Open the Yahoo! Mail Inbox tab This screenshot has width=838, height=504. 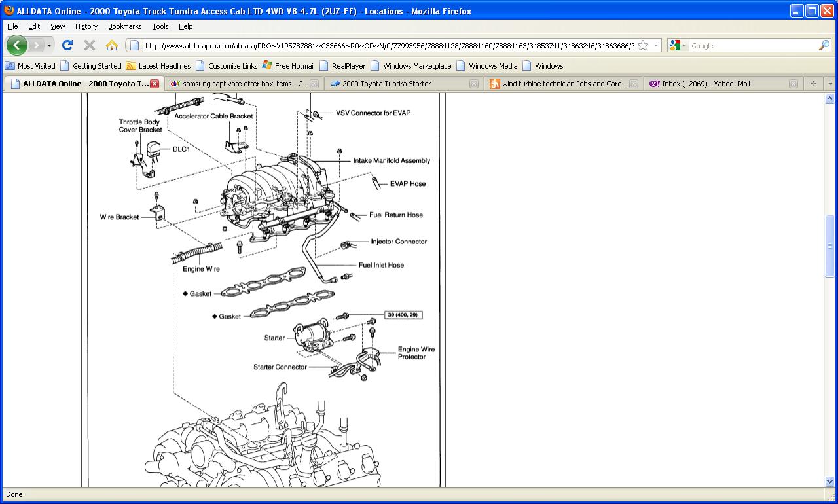[706, 84]
